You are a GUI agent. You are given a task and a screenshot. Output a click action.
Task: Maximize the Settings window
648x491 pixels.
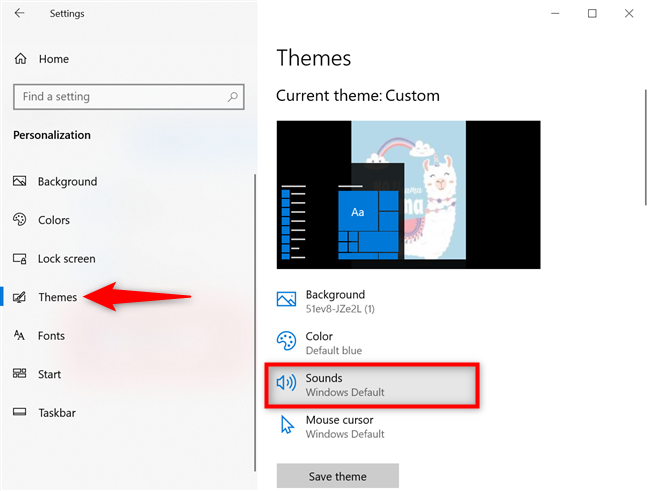click(592, 14)
